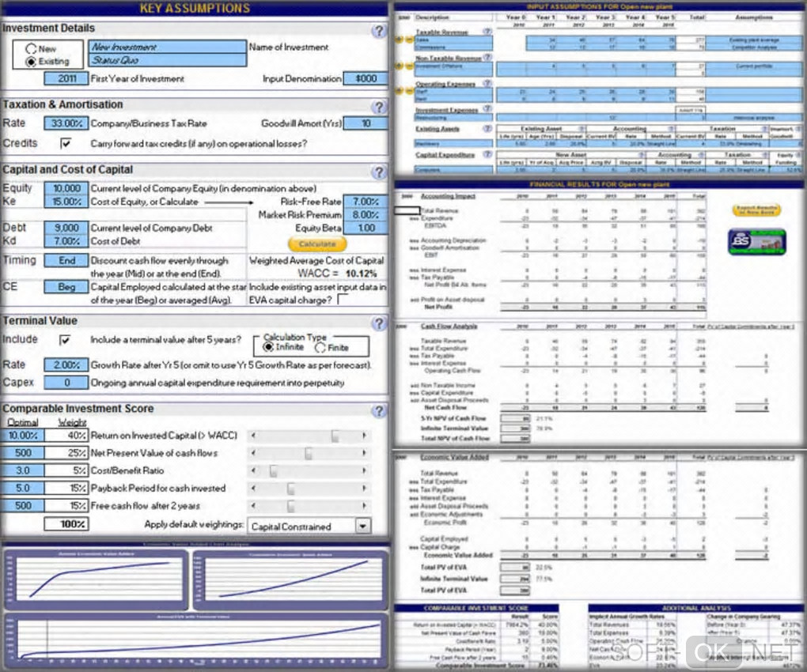Select the New investment radio button
This screenshot has width=807, height=672.
(31, 49)
